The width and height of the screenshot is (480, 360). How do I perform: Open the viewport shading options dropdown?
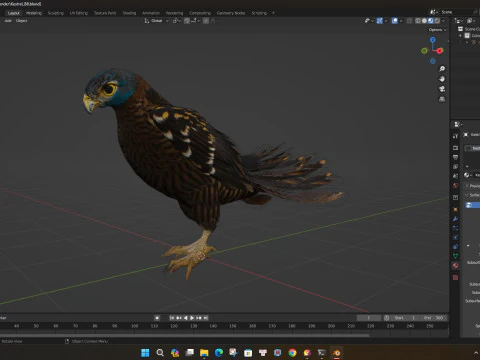[443, 21]
